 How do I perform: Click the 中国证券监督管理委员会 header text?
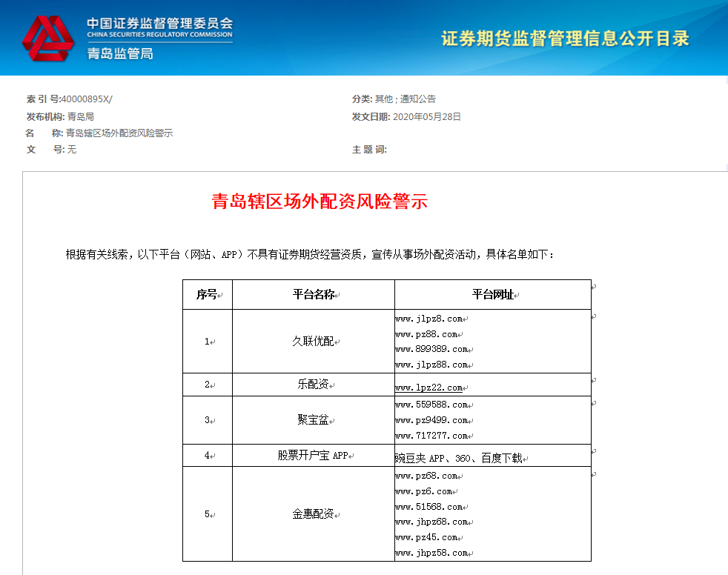click(x=159, y=22)
